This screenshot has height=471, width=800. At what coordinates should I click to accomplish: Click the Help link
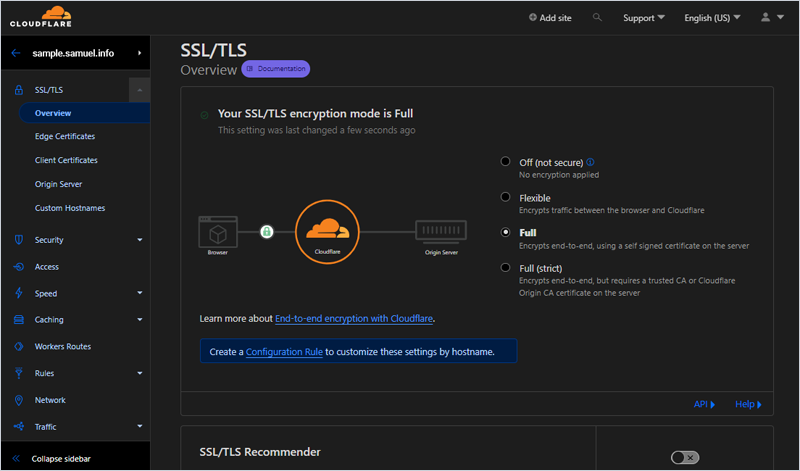[x=748, y=404]
